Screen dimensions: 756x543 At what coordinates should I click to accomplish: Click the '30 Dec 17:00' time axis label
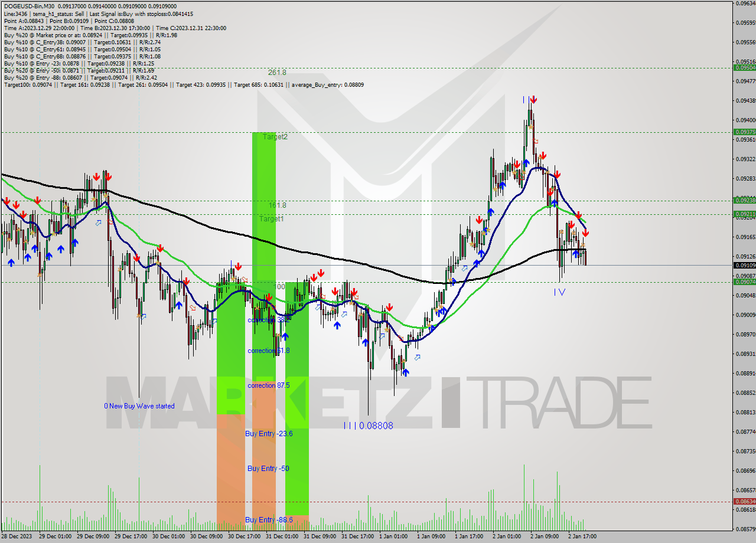244,537
